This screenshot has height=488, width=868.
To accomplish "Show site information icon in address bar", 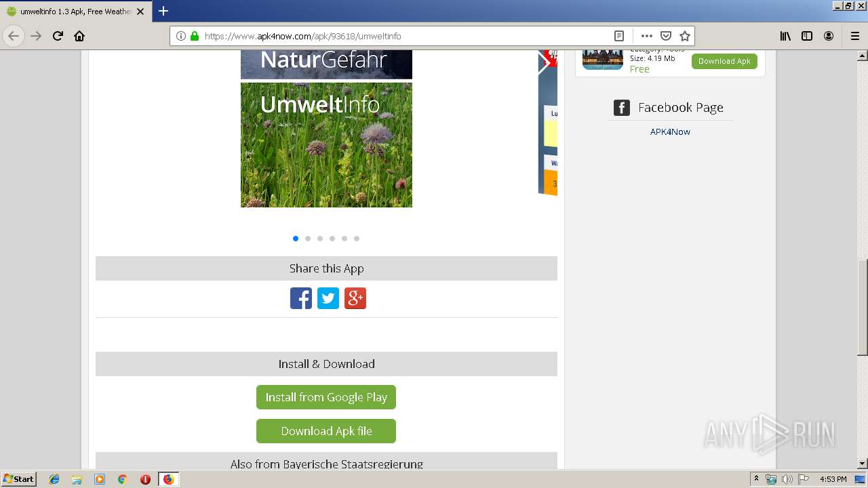I will tap(181, 36).
